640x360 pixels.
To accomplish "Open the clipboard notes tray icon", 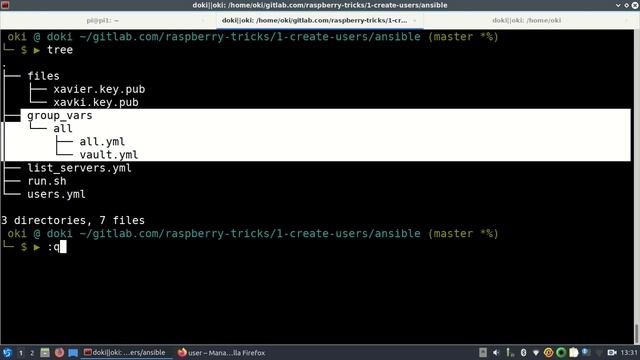I will 574,353.
